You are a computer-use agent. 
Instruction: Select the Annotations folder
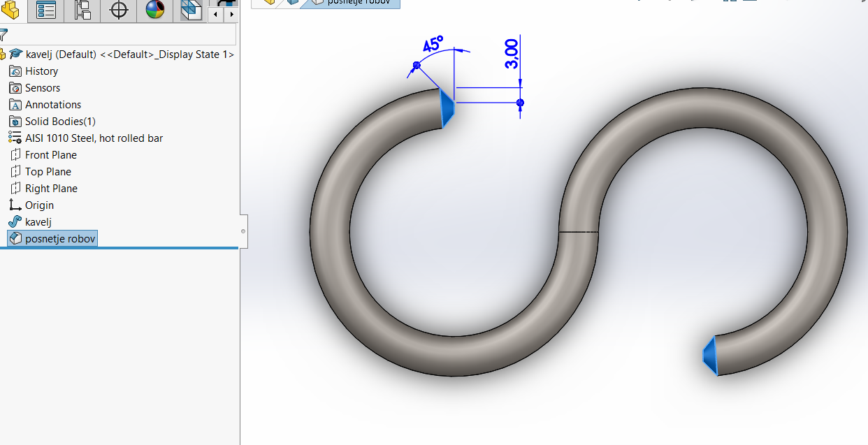click(53, 105)
